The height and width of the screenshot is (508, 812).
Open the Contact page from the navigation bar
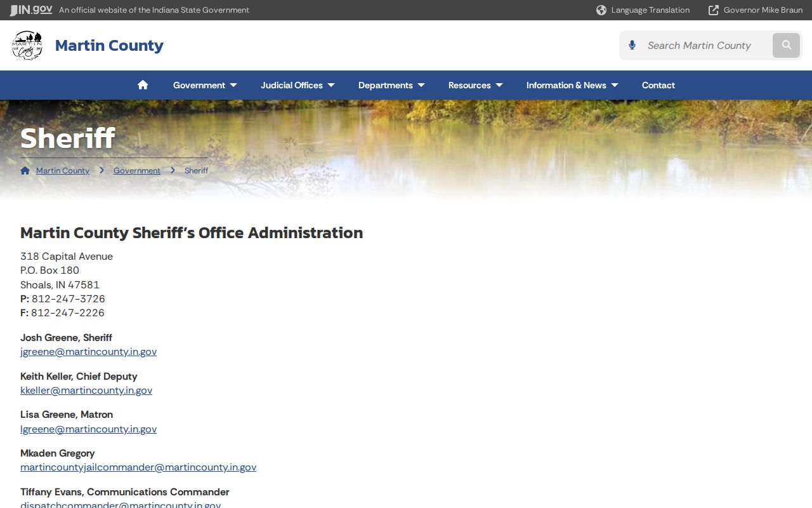pyautogui.click(x=658, y=85)
